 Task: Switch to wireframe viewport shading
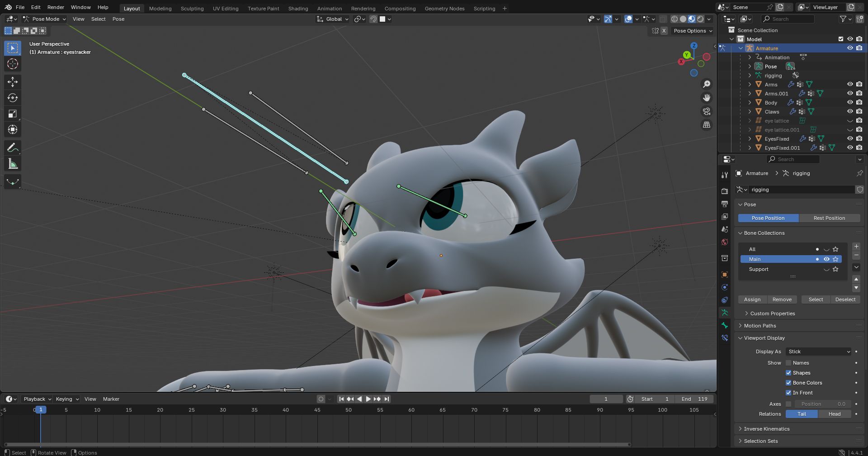[675, 19]
